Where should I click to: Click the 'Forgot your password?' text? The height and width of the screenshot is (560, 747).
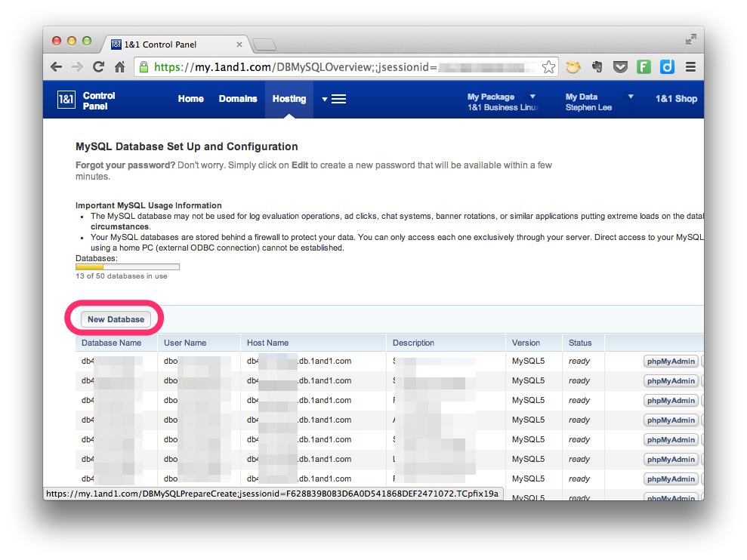tap(125, 165)
